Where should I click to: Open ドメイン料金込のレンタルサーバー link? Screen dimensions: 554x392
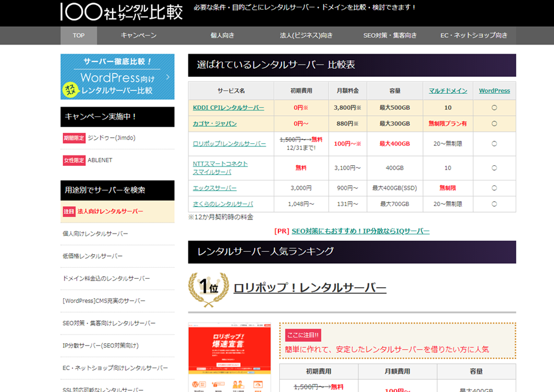pyautogui.click(x=106, y=279)
